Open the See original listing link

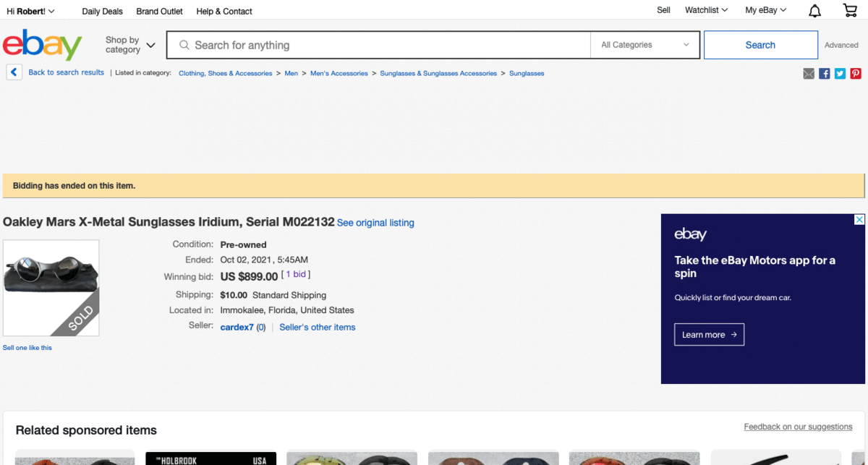click(x=375, y=223)
